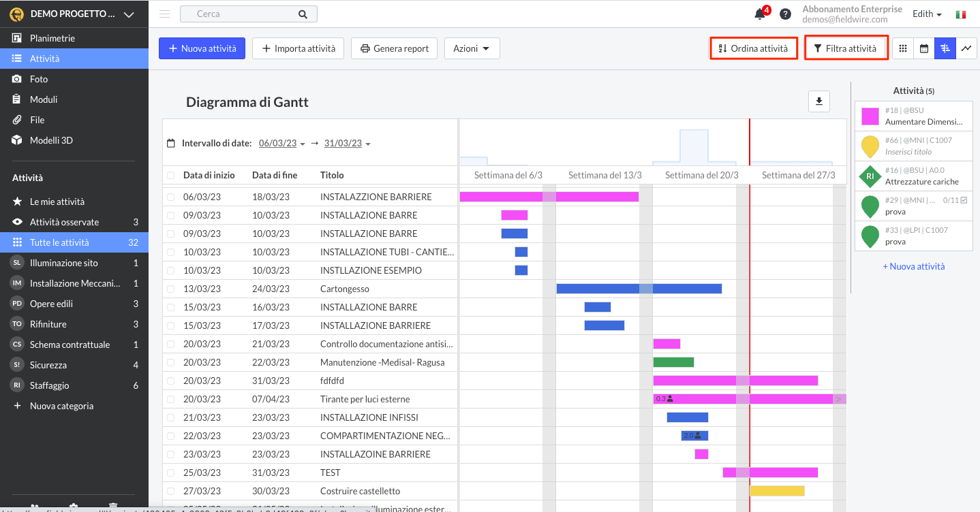The image size is (980, 512).
Task: Open the start date 06/03/23 picker
Action: pyautogui.click(x=281, y=144)
